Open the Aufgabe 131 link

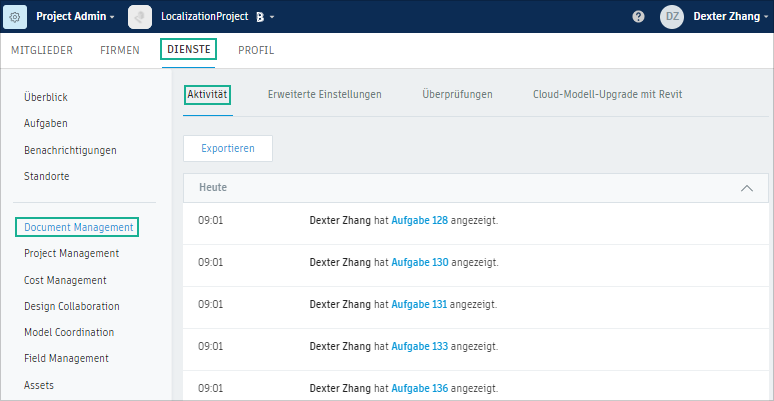pyautogui.click(x=419, y=305)
